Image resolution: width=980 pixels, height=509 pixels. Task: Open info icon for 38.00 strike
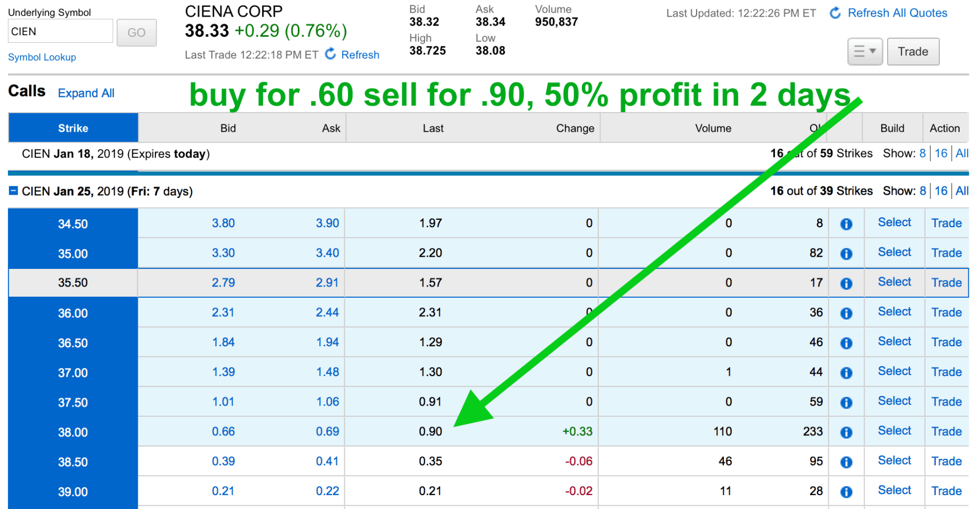(x=846, y=433)
